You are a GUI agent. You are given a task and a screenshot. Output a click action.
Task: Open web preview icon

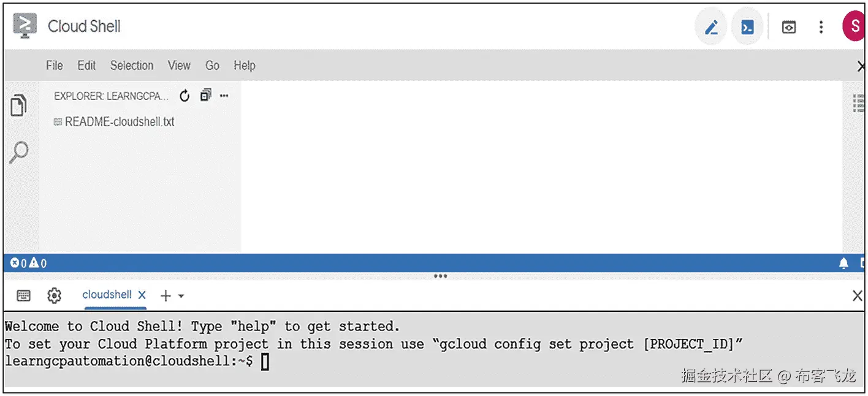[x=789, y=28]
